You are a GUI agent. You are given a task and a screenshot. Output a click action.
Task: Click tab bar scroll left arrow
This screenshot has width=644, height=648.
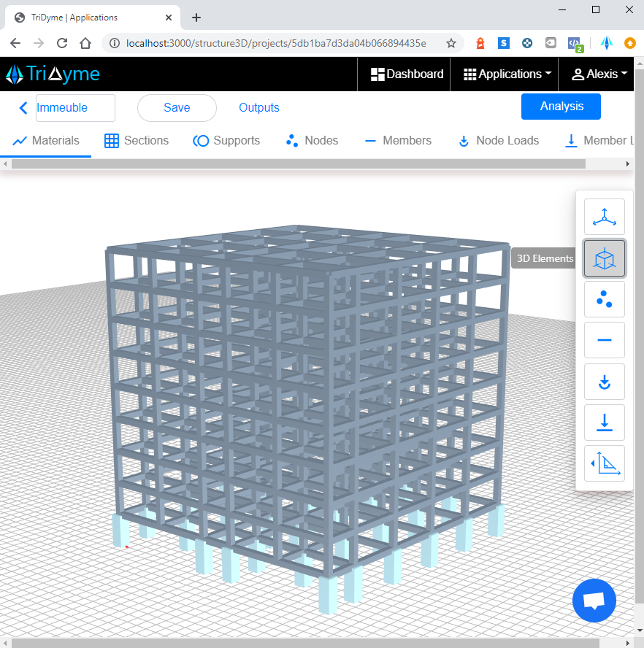(x=5, y=164)
